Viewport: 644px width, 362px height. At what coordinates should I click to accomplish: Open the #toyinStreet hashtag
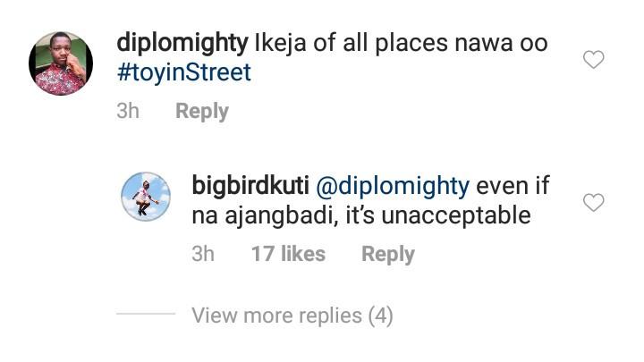point(184,73)
